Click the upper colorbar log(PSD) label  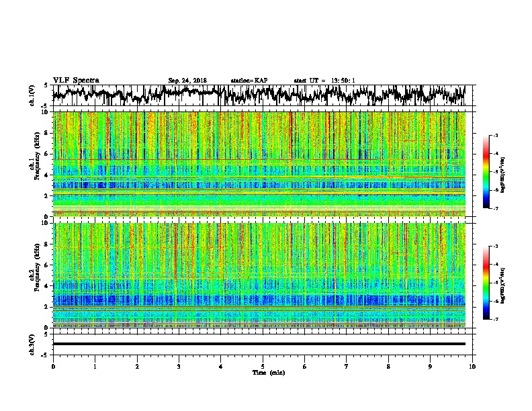coord(503,175)
